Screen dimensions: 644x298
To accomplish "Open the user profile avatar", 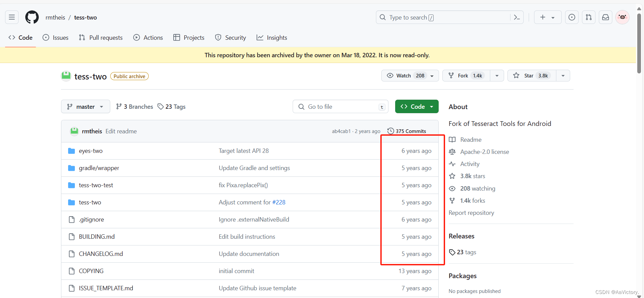I will [622, 17].
